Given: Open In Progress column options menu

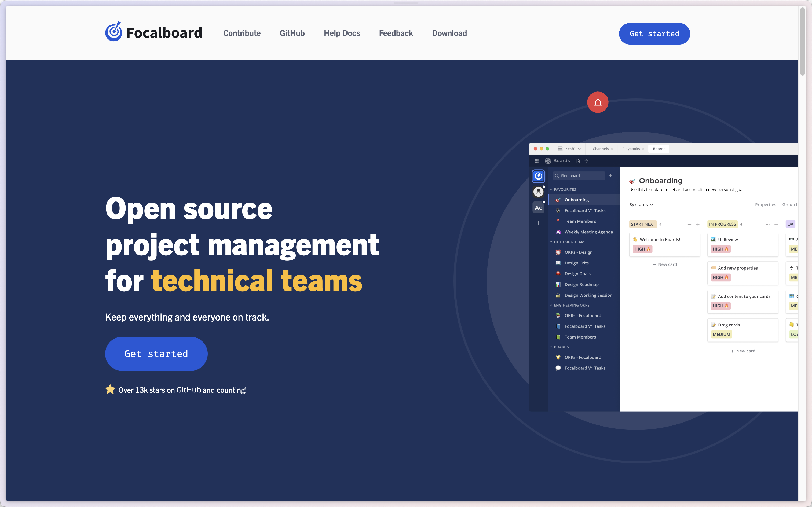Looking at the screenshot, I should click(x=767, y=224).
